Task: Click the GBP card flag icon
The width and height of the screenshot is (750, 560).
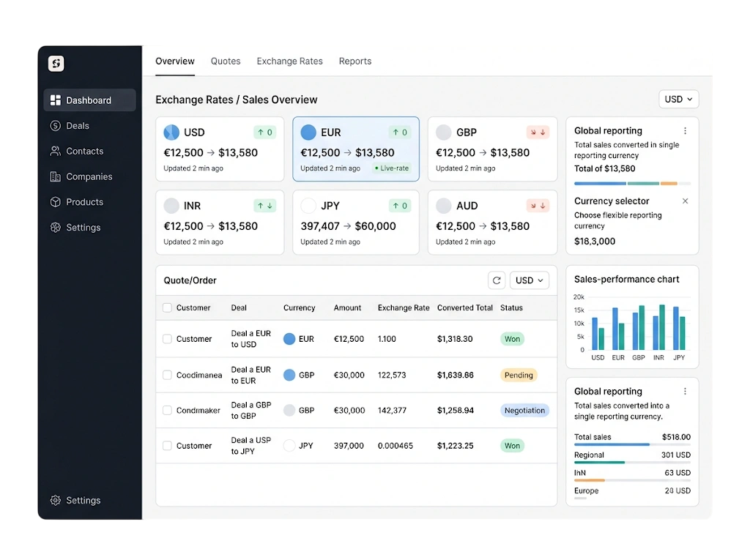Action: (444, 132)
